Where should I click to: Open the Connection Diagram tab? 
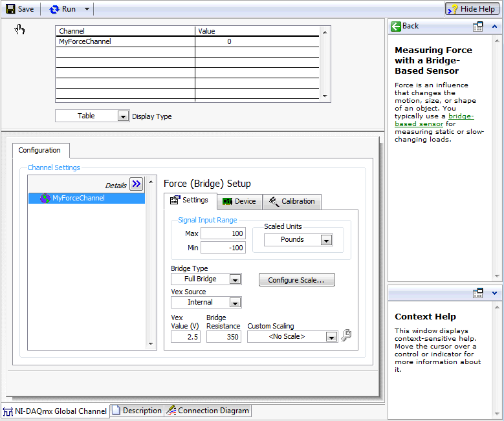(x=207, y=411)
